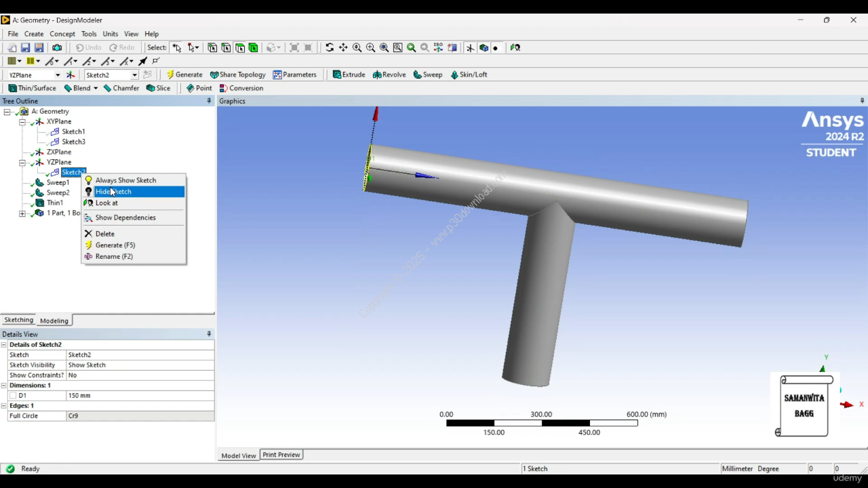
Task: Click the red X axis of triad
Action: (847, 405)
